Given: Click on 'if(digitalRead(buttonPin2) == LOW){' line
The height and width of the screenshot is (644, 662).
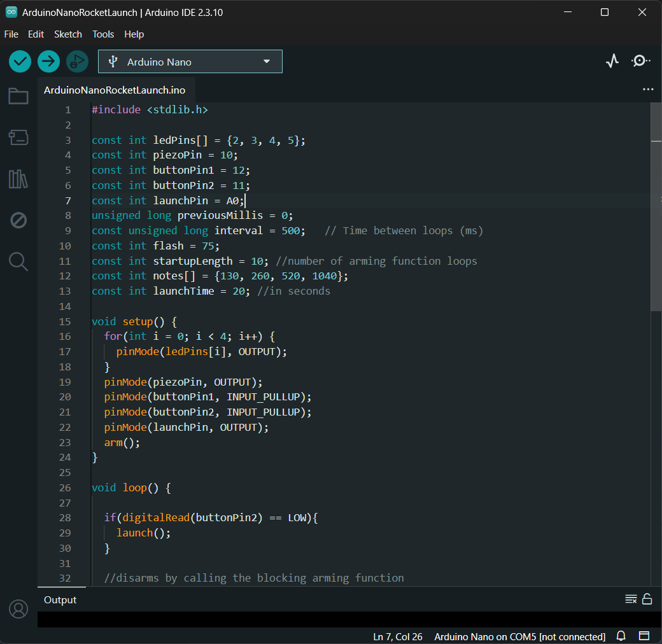Looking at the screenshot, I should point(211,518).
